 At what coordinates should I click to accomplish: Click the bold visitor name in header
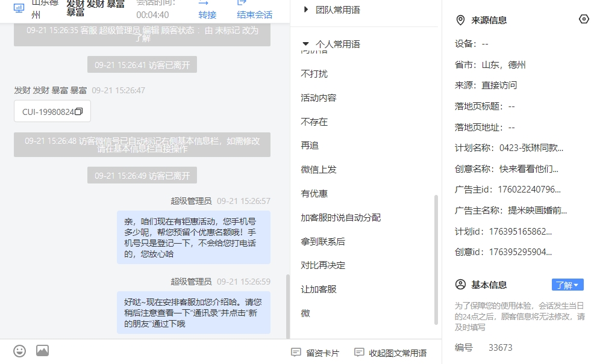[x=95, y=8]
